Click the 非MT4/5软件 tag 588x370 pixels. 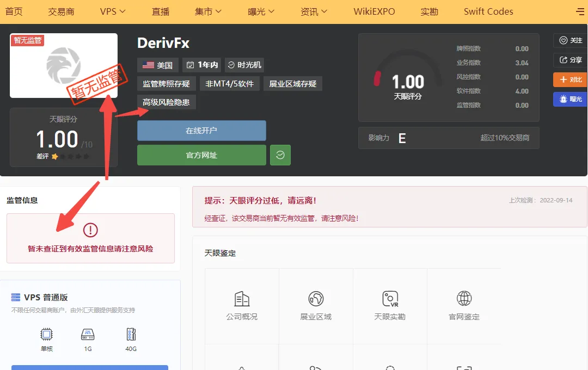pyautogui.click(x=230, y=84)
